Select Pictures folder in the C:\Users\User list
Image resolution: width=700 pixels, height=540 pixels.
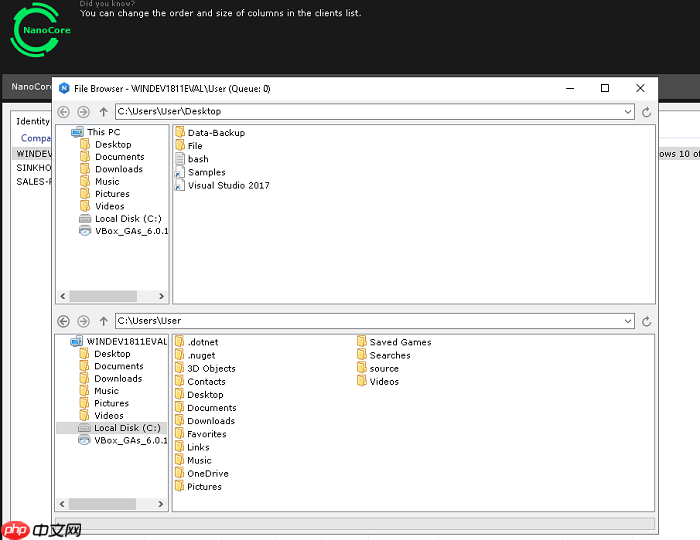(198, 486)
